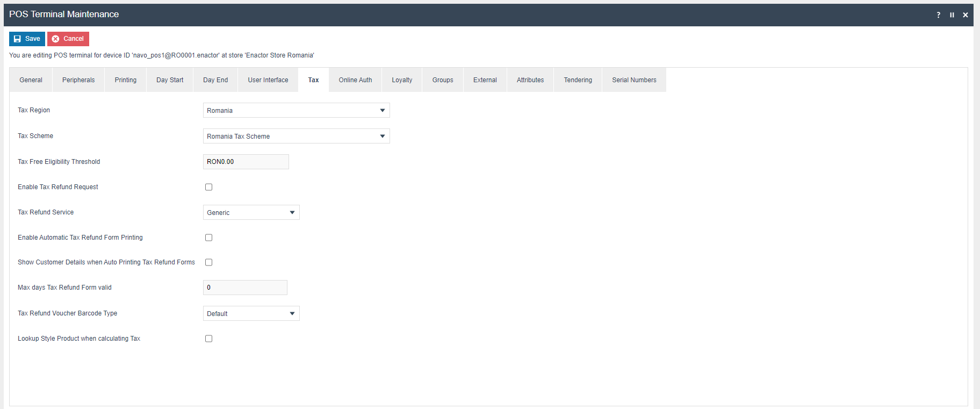
Task: Expand the Tax Scheme dropdown
Action: [296, 136]
